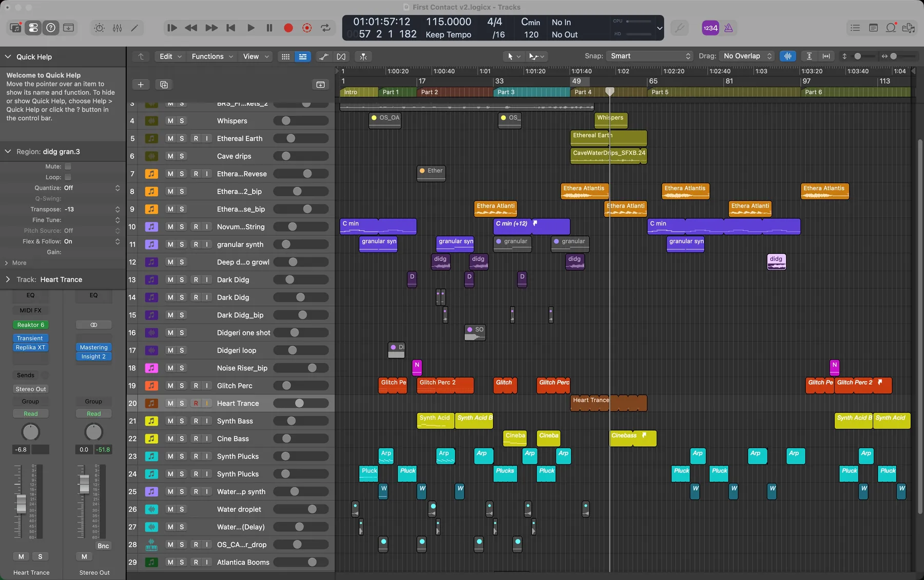Open the Snap Smart dropdown
The width and height of the screenshot is (924, 580).
coord(650,56)
